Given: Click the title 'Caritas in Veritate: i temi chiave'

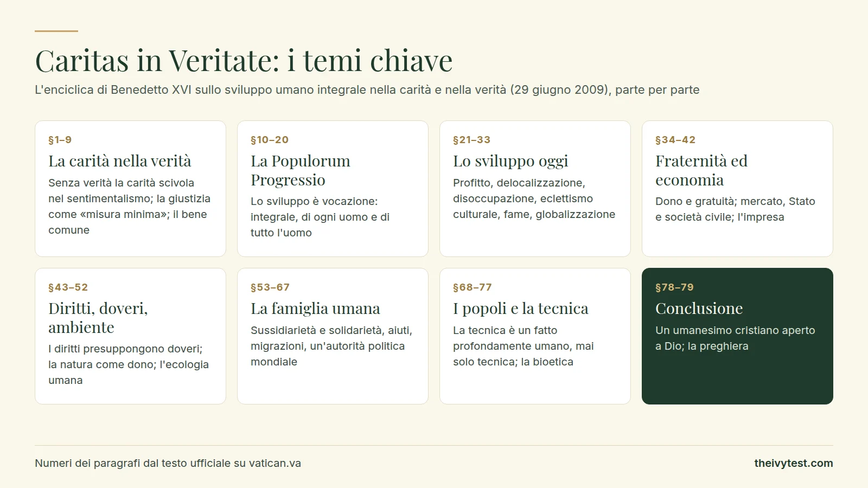Looking at the screenshot, I should [244, 60].
